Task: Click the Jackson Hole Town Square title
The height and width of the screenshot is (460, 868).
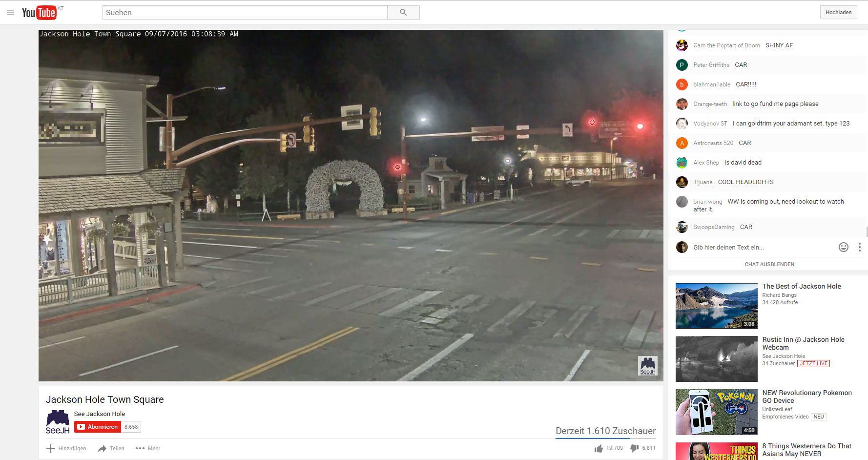Action: 105,399
